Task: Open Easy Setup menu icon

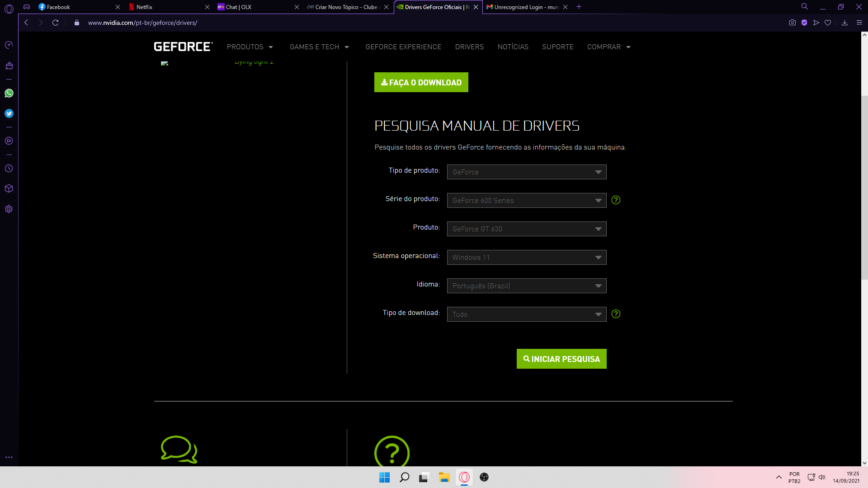Action: 859,23
